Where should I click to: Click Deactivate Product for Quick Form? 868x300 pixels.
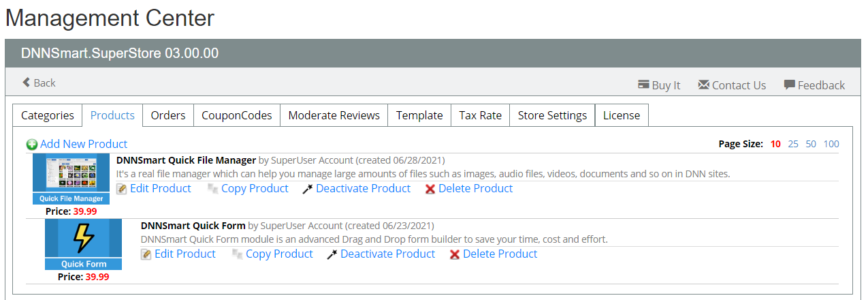(388, 254)
